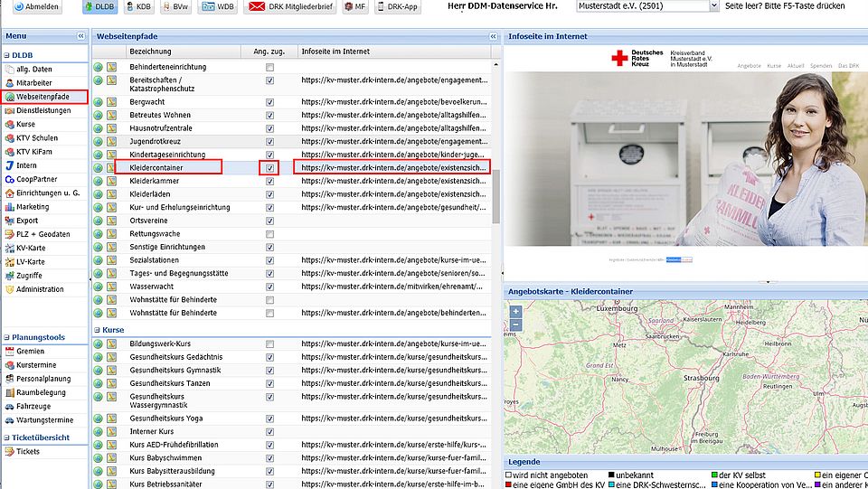Image resolution: width=868 pixels, height=489 pixels.
Task: Uncheck the Kleidercontainer Ang. zug. checkbox
Action: (269, 168)
